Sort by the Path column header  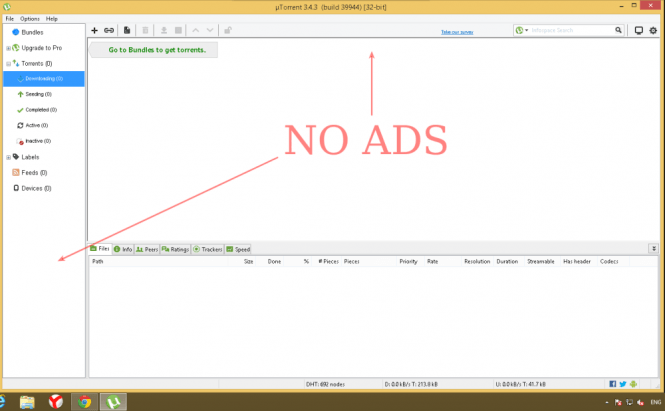pyautogui.click(x=98, y=261)
